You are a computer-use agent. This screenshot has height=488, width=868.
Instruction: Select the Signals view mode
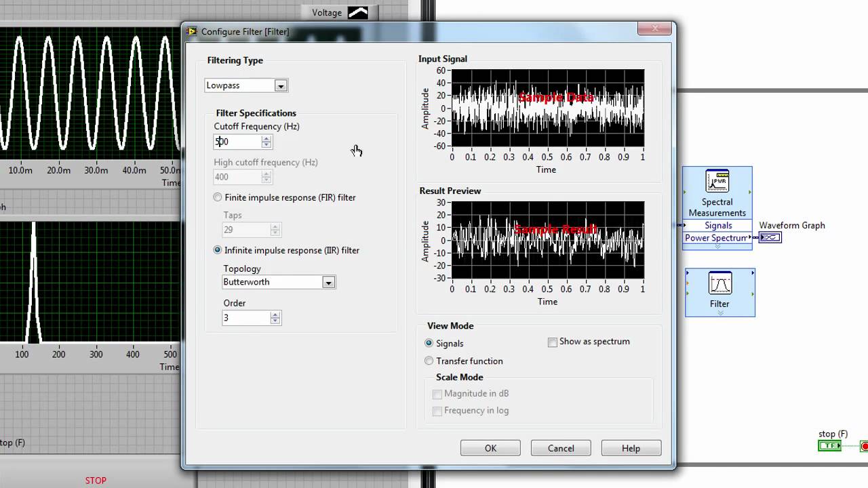[429, 344]
